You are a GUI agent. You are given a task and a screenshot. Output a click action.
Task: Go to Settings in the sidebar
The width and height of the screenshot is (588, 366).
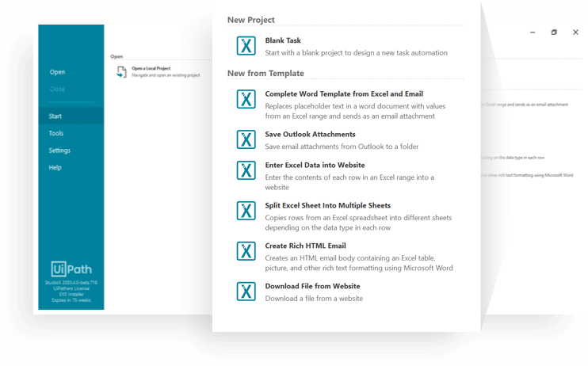pos(59,151)
